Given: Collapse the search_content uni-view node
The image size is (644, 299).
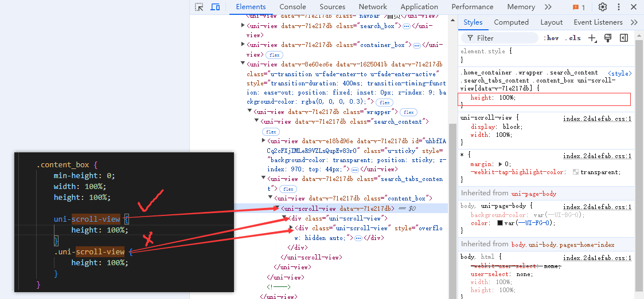Looking at the screenshot, I should tap(256, 121).
